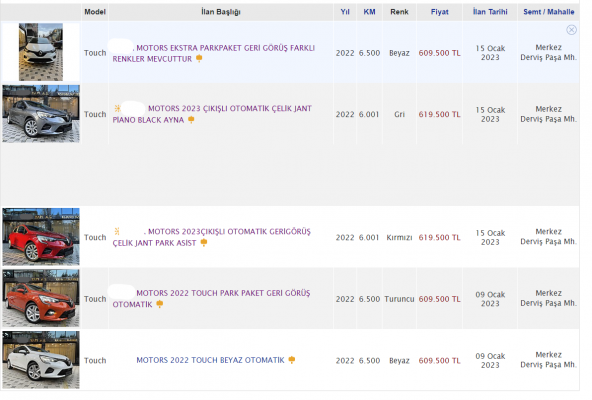The image size is (592, 400).
Task: Sort listings by KM column header
Action: [369, 12]
